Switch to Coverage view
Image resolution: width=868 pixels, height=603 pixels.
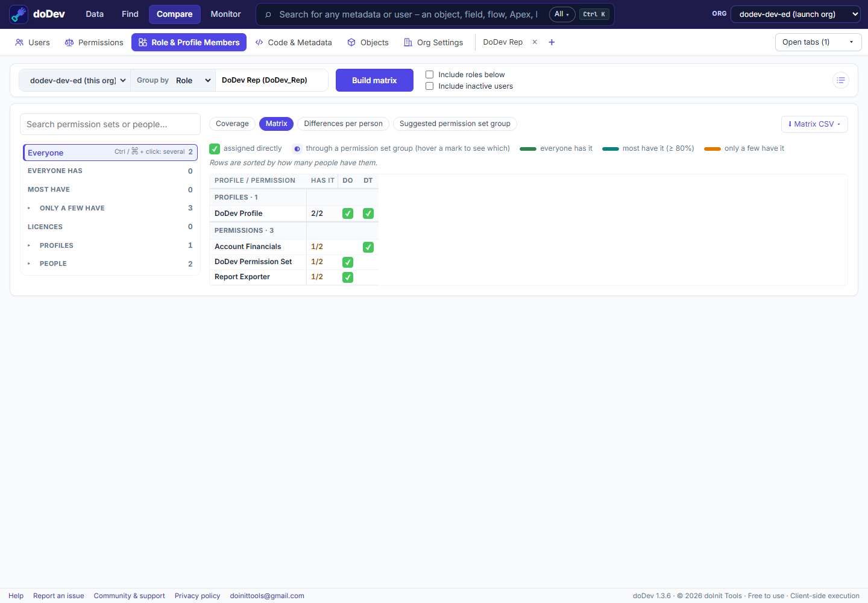coord(232,124)
